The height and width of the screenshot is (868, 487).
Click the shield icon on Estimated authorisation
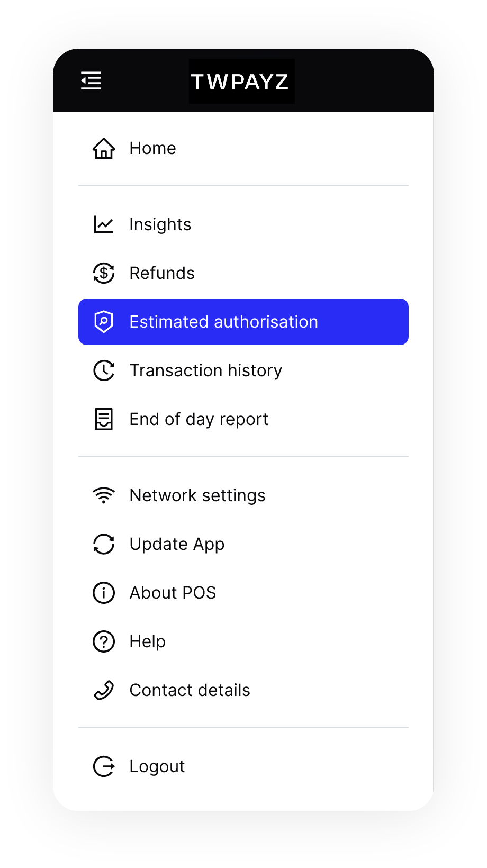[x=104, y=322]
